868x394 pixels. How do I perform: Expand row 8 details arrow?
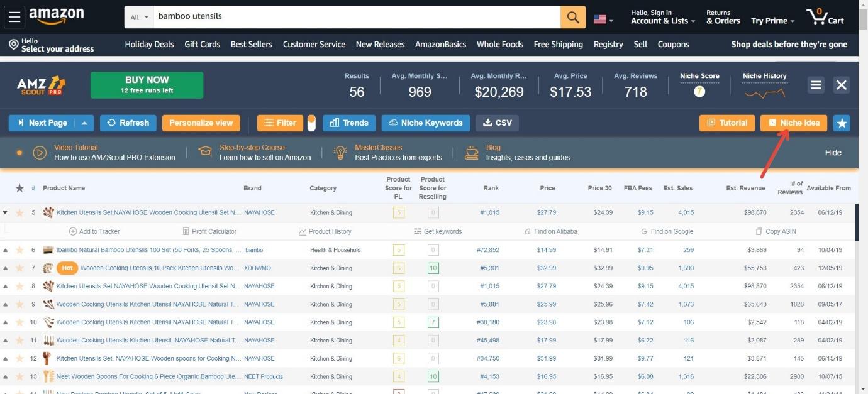pos(6,286)
